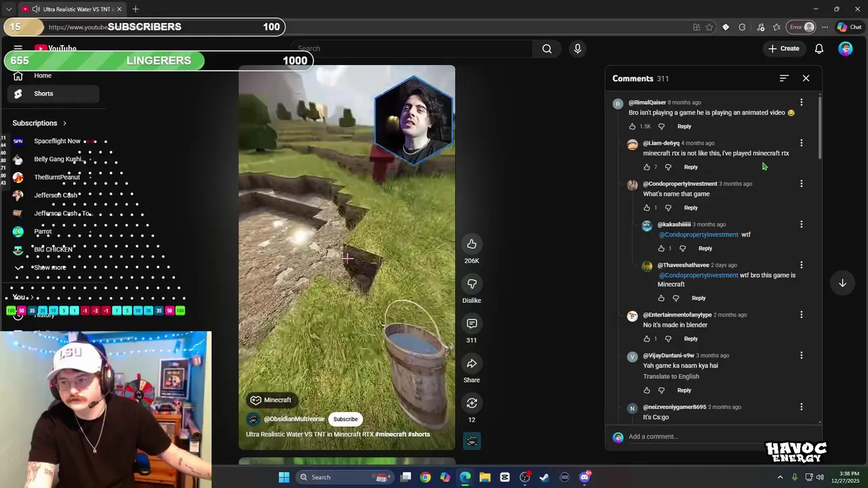Viewport: 868px width, 488px height.
Task: Like @Entertainmentofanytype's comment
Action: pos(646,339)
